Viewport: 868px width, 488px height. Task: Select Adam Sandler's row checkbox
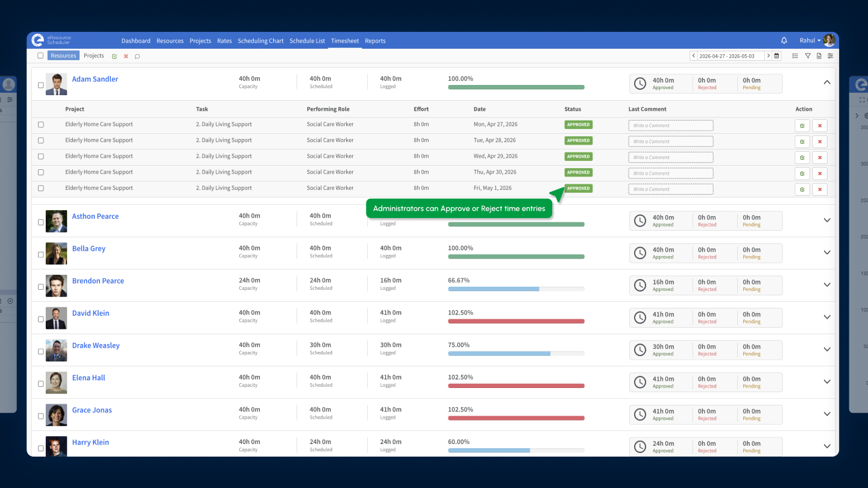tap(41, 85)
